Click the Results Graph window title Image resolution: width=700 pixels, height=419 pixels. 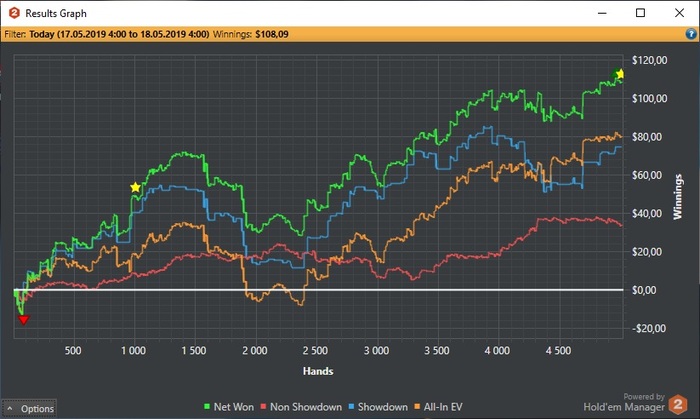pyautogui.click(x=56, y=13)
